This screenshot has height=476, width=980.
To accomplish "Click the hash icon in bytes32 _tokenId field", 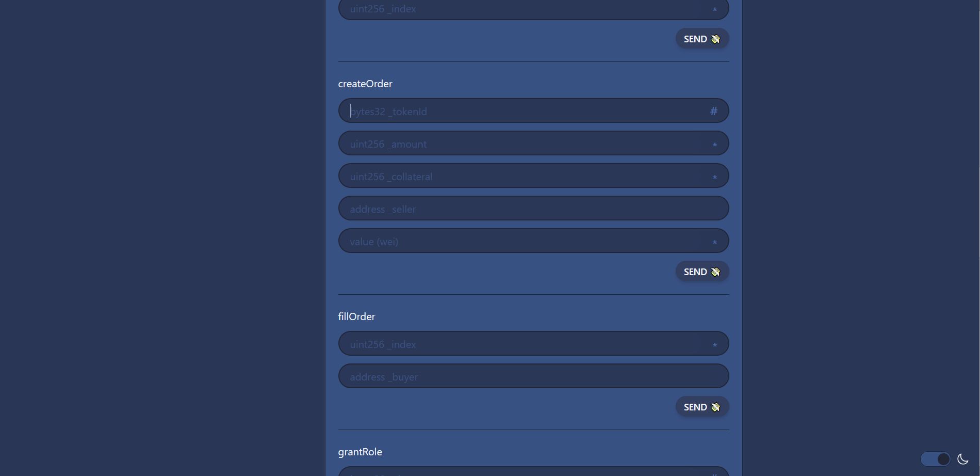I will tap(714, 111).
